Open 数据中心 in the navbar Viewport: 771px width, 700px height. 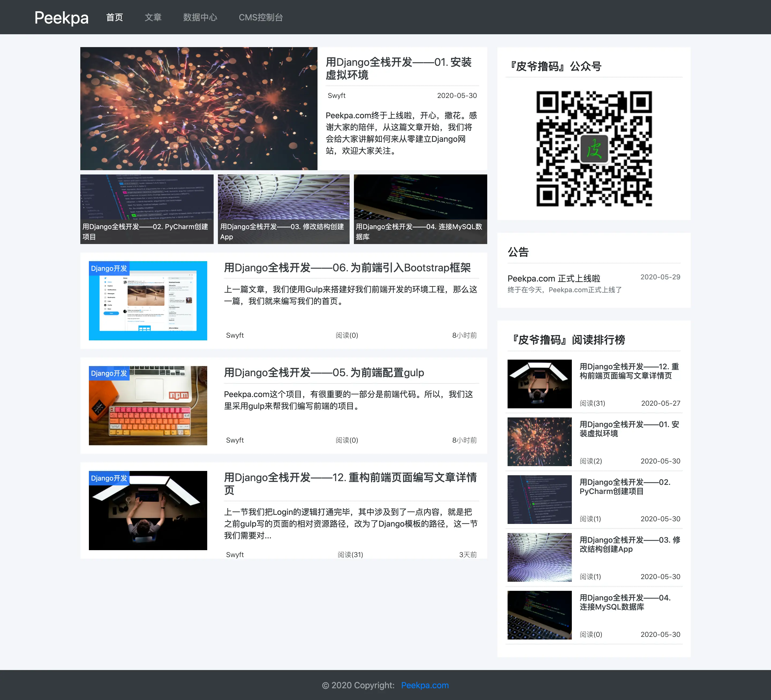tap(200, 18)
